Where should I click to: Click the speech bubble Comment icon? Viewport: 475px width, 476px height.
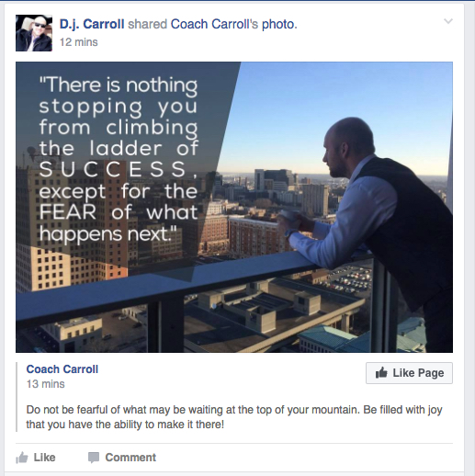coord(94,458)
